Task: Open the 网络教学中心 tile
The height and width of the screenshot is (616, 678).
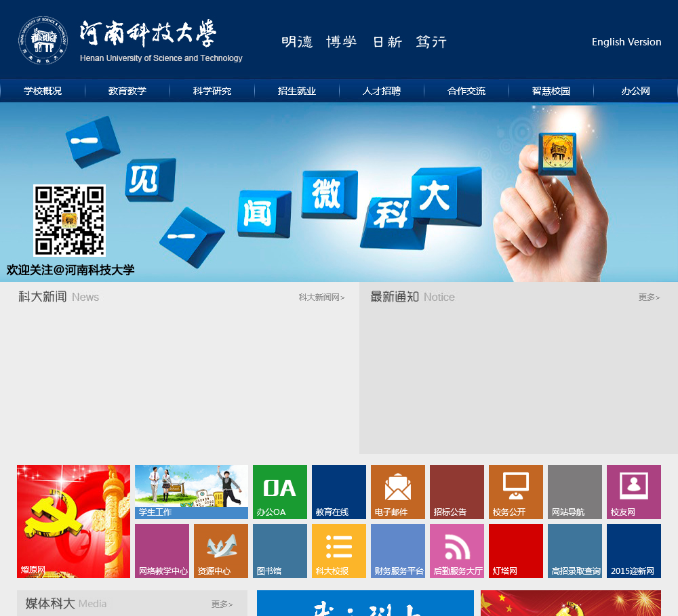Action: (x=162, y=551)
